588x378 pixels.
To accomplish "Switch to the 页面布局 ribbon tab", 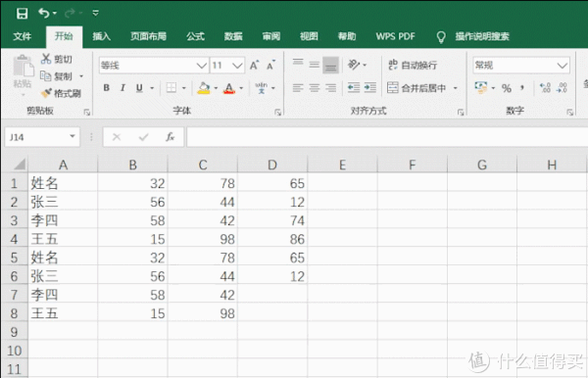I will [x=149, y=36].
